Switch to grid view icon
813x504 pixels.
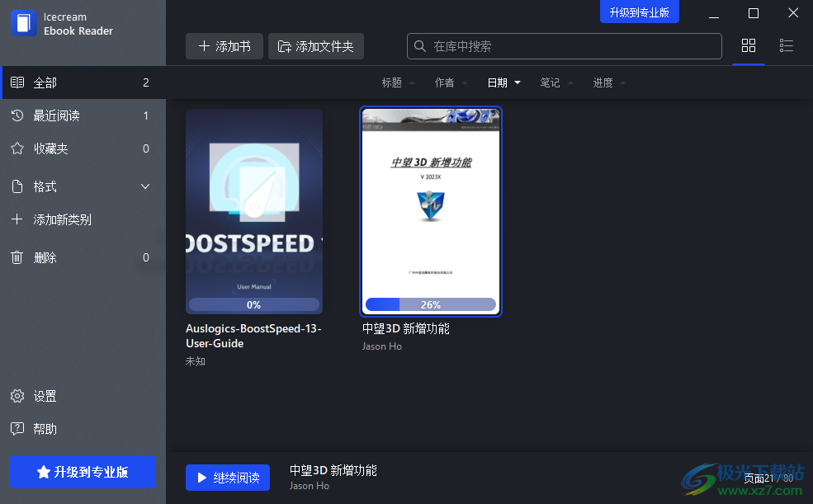[748, 45]
